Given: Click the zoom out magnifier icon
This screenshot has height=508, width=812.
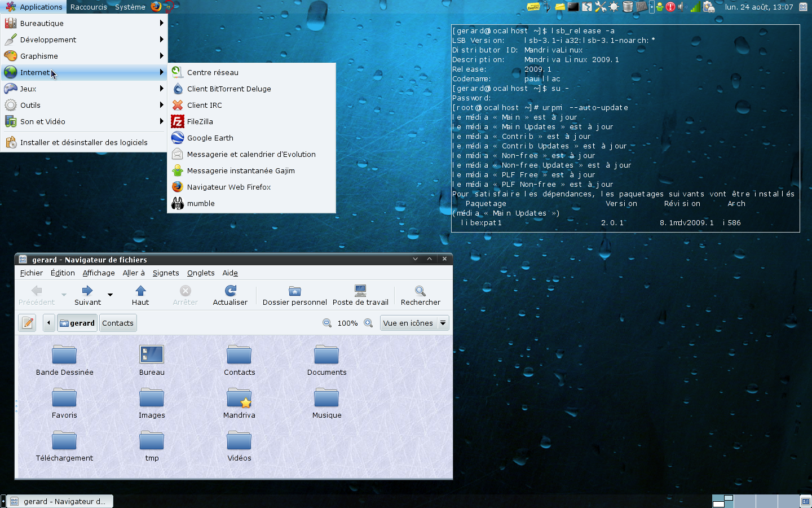Looking at the screenshot, I should pos(327,323).
